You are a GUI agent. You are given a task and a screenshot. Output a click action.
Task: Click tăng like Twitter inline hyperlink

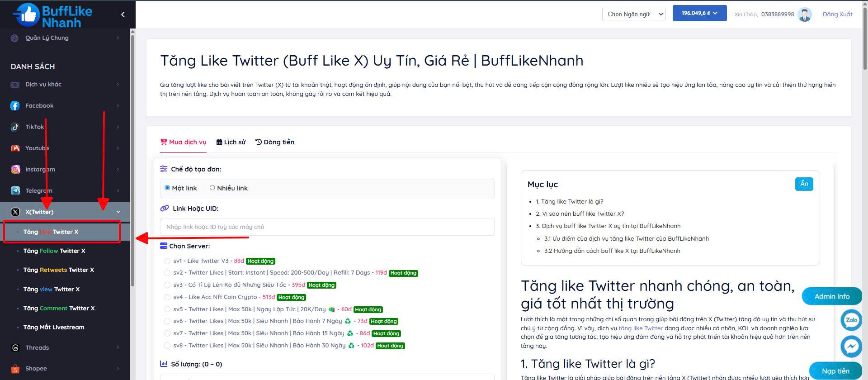pos(641,328)
